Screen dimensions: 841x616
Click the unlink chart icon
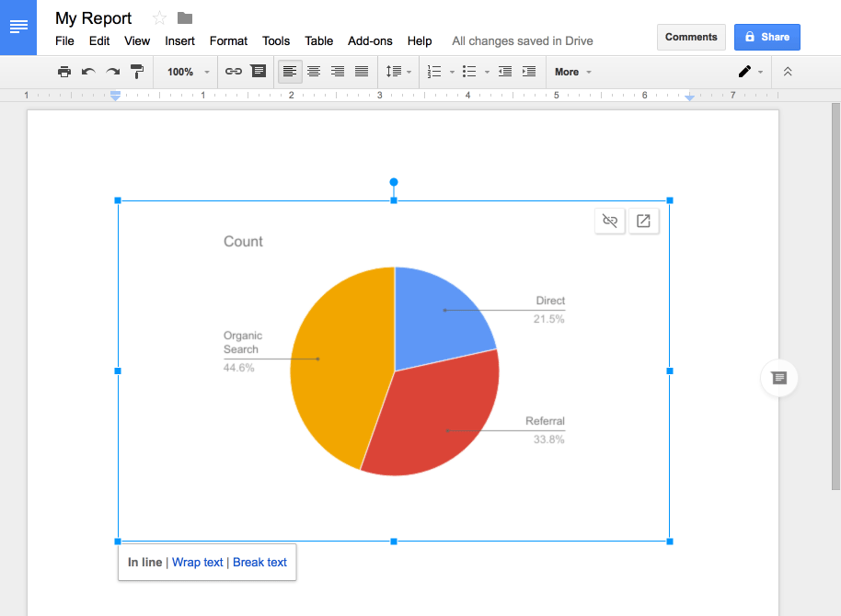[610, 221]
